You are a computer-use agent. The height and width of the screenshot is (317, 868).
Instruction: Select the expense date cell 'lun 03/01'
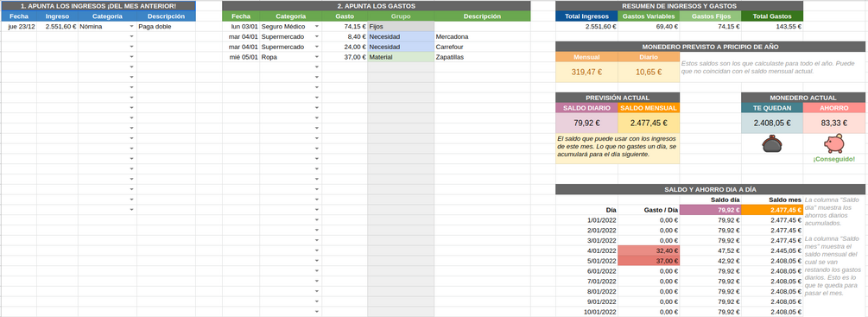241,26
